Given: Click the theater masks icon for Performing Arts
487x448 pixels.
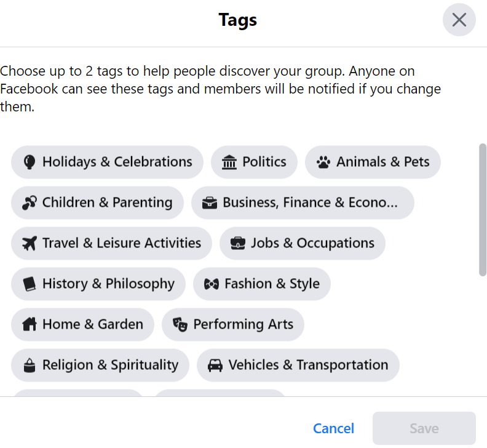Looking at the screenshot, I should point(180,324).
